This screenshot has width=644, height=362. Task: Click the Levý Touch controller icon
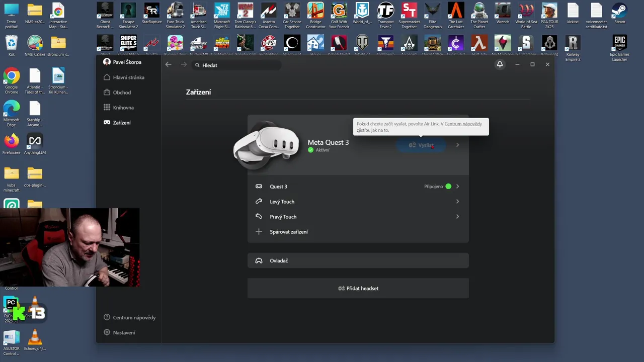pos(259,202)
